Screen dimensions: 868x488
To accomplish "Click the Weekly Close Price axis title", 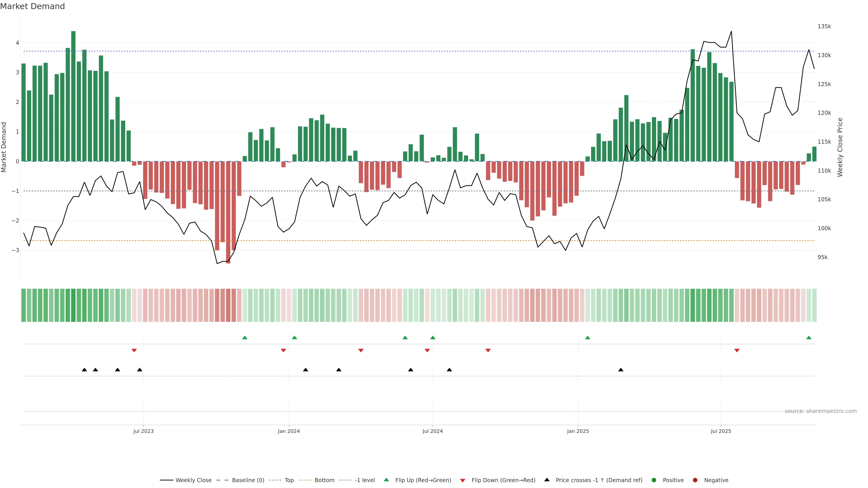I will coord(840,147).
